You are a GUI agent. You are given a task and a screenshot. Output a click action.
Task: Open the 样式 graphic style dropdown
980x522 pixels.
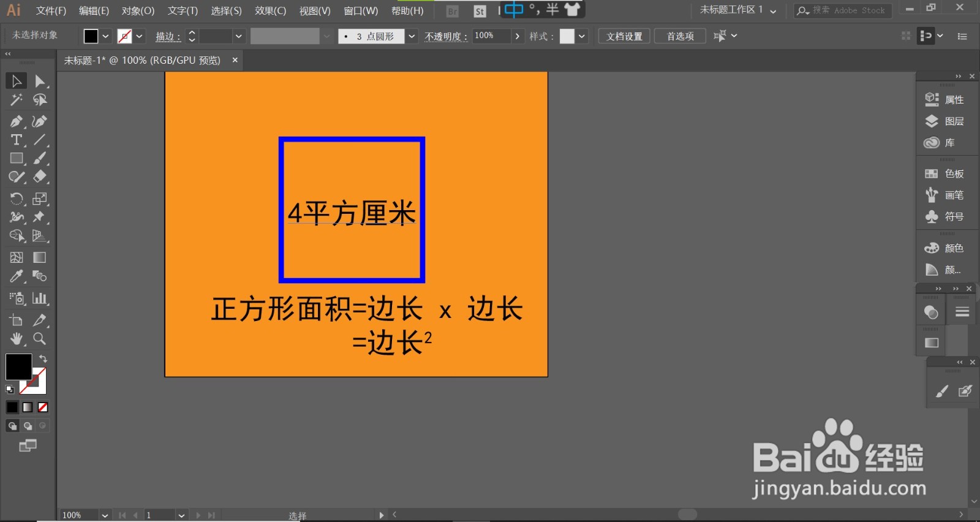tap(582, 36)
